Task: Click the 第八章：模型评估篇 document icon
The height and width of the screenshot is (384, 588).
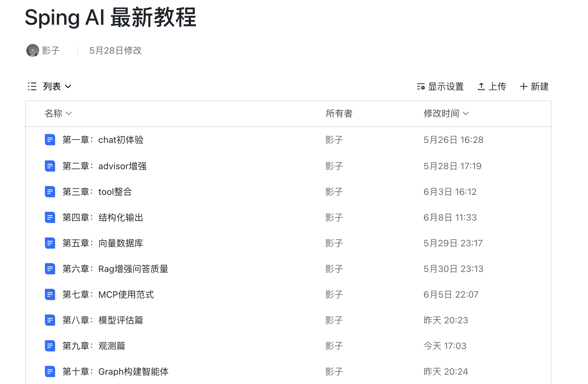Action: click(50, 320)
